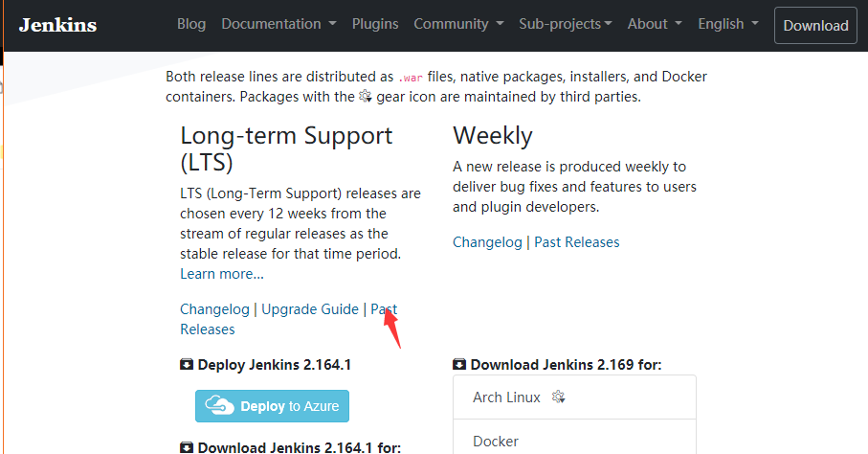Open the Weekly Past Releases link
Image resolution: width=868 pixels, height=454 pixels.
click(x=577, y=242)
